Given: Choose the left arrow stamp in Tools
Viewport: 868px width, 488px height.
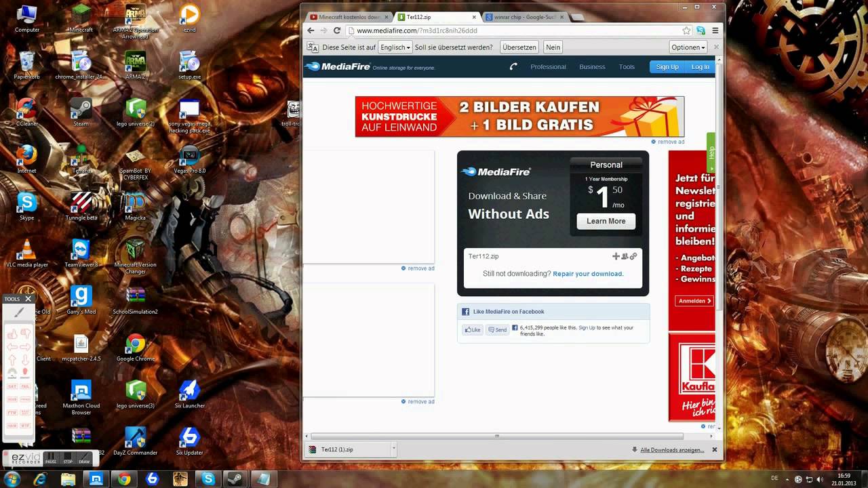Looking at the screenshot, I should [12, 347].
